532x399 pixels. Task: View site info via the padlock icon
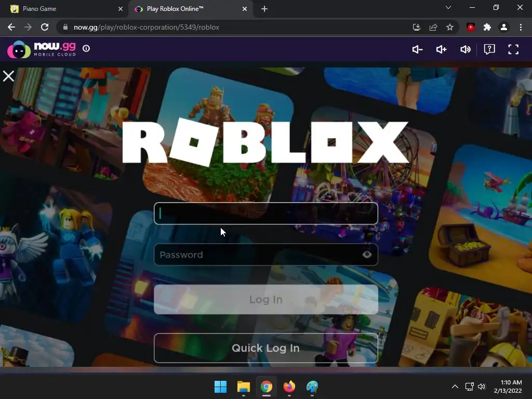point(65,27)
